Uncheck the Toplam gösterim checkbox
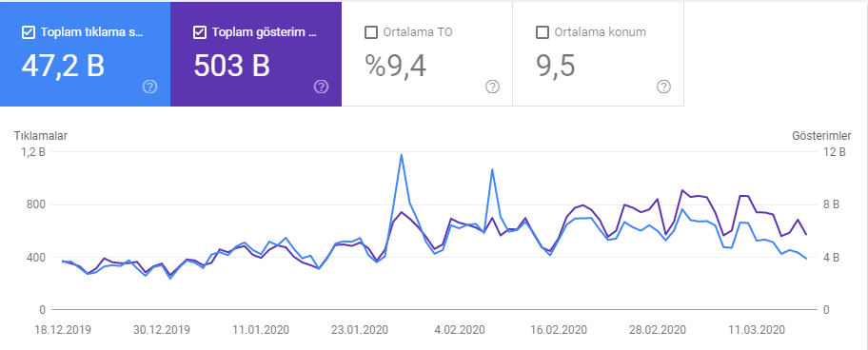 tap(200, 32)
